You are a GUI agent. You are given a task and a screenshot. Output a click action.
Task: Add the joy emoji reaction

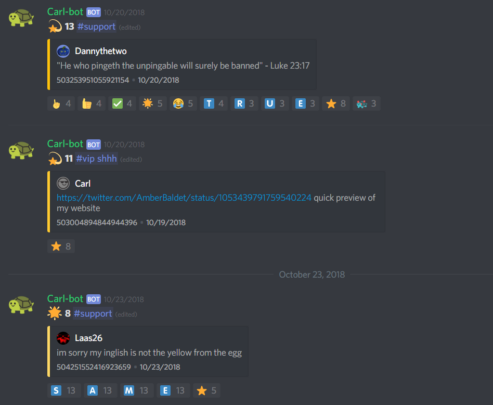(x=183, y=104)
